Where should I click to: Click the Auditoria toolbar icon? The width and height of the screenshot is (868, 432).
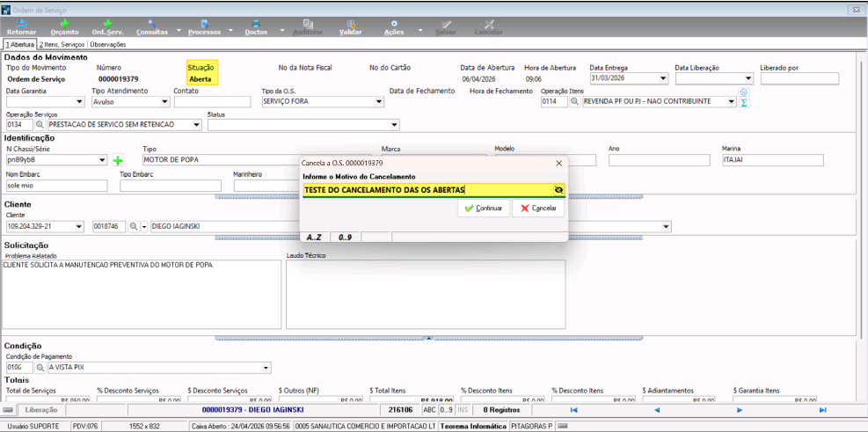pyautogui.click(x=308, y=24)
